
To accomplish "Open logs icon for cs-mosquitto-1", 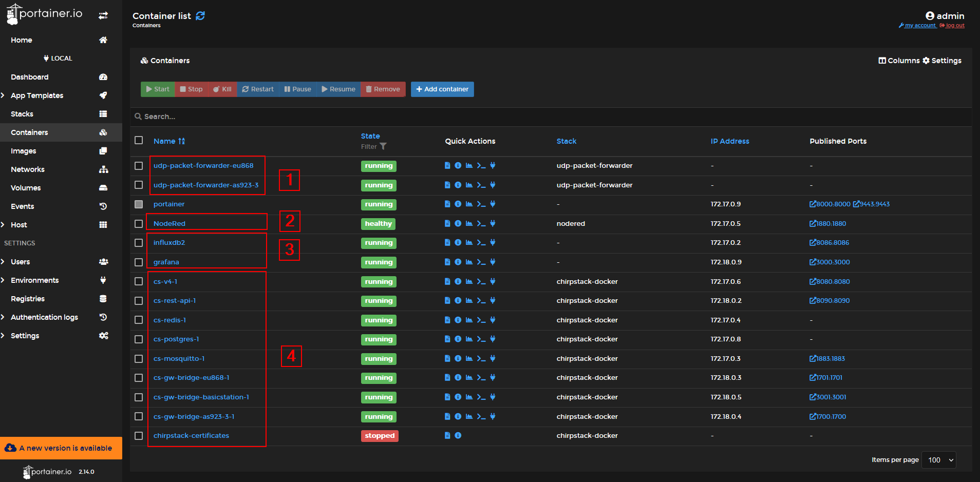I will coord(447,358).
